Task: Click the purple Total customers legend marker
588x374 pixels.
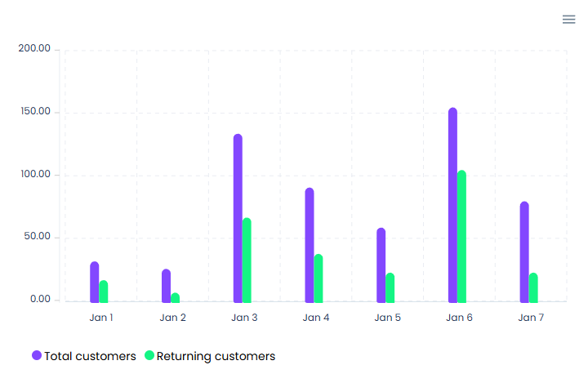Action: (37, 356)
